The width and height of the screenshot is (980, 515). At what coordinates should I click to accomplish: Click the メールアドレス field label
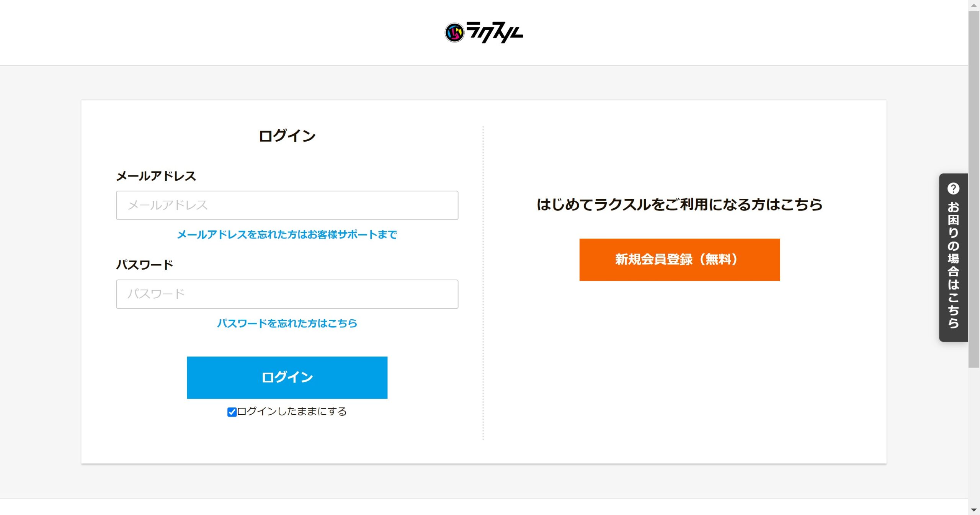click(x=156, y=176)
